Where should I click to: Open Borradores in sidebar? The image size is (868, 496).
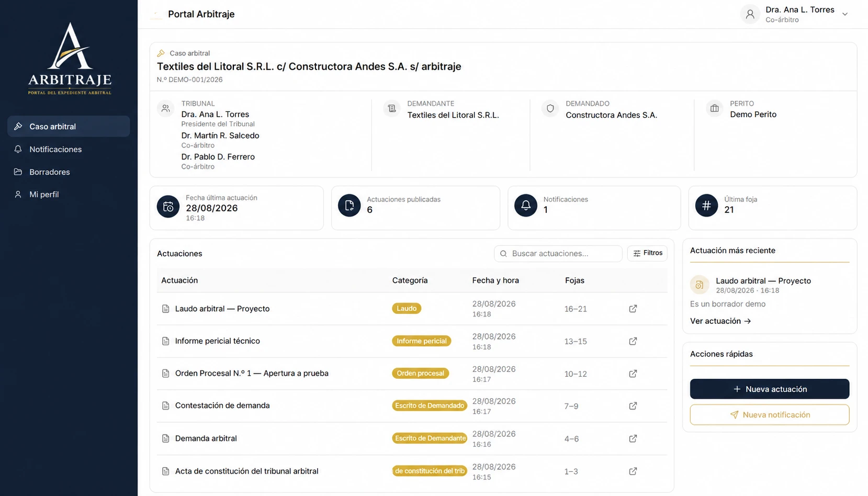(x=69, y=172)
